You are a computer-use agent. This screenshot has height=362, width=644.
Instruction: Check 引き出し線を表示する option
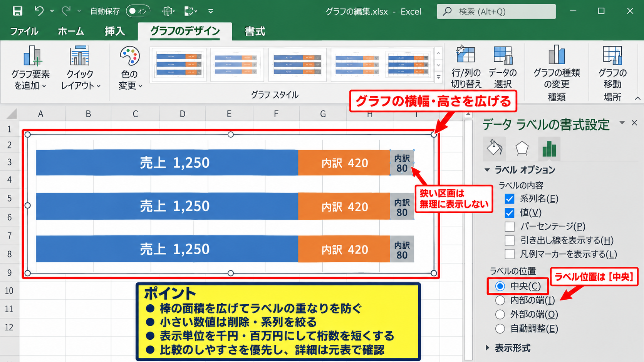510,240
